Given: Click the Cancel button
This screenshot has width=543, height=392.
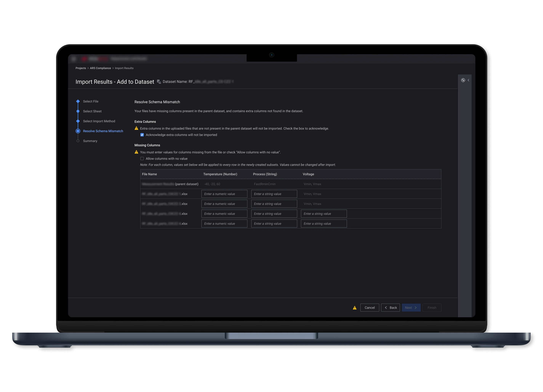Looking at the screenshot, I should click(369, 308).
